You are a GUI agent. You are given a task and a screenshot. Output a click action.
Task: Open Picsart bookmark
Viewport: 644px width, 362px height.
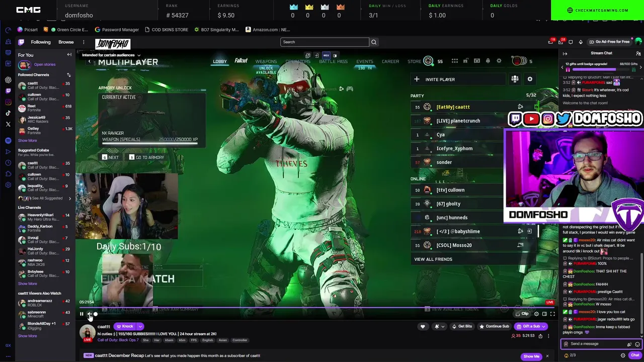(27, 30)
